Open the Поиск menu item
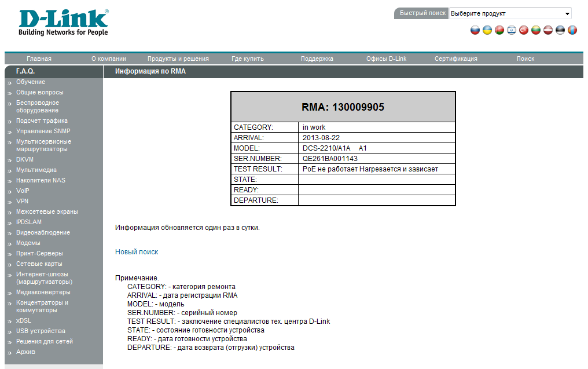 click(525, 59)
